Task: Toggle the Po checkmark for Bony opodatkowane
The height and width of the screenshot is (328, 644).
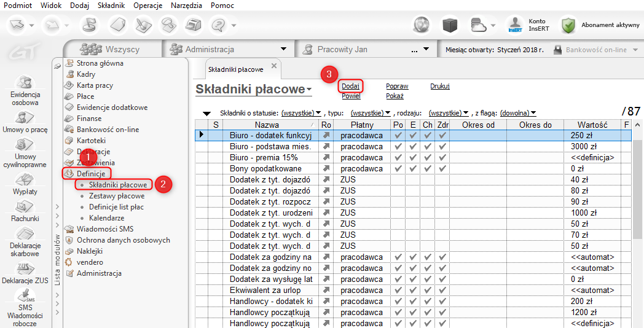Action: (398, 169)
